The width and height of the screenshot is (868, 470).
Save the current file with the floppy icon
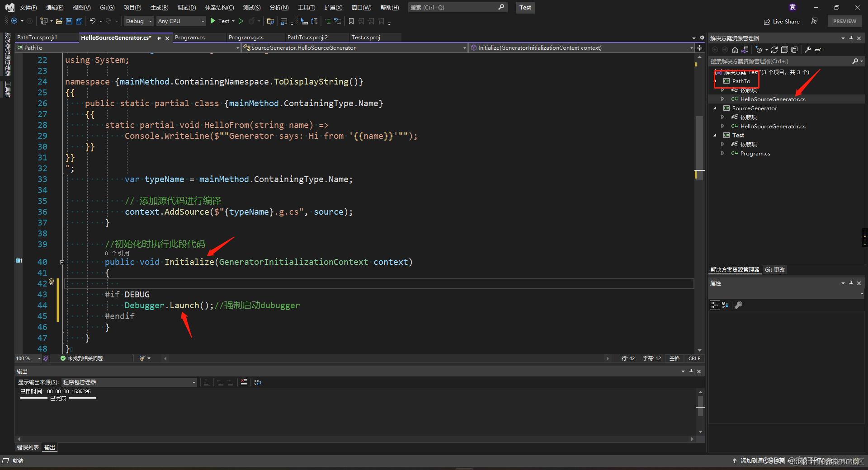tap(69, 21)
